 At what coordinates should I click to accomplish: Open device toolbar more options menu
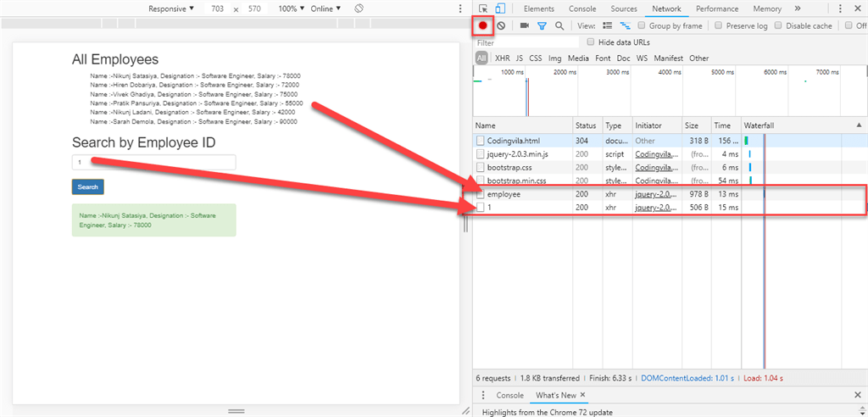(x=459, y=8)
